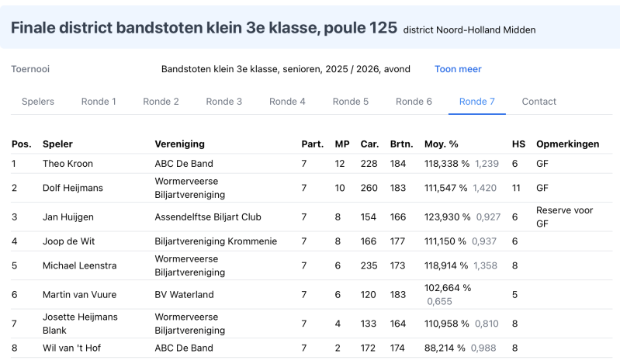Click player Martin van Vuure
The image size is (620, 364).
(x=79, y=295)
